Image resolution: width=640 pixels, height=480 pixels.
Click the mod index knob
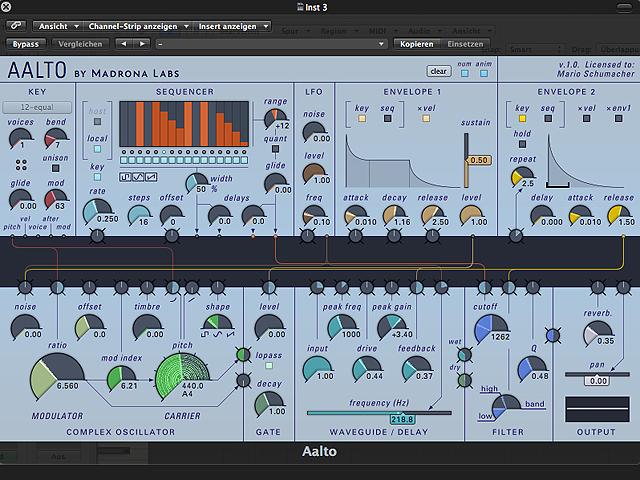click(122, 378)
